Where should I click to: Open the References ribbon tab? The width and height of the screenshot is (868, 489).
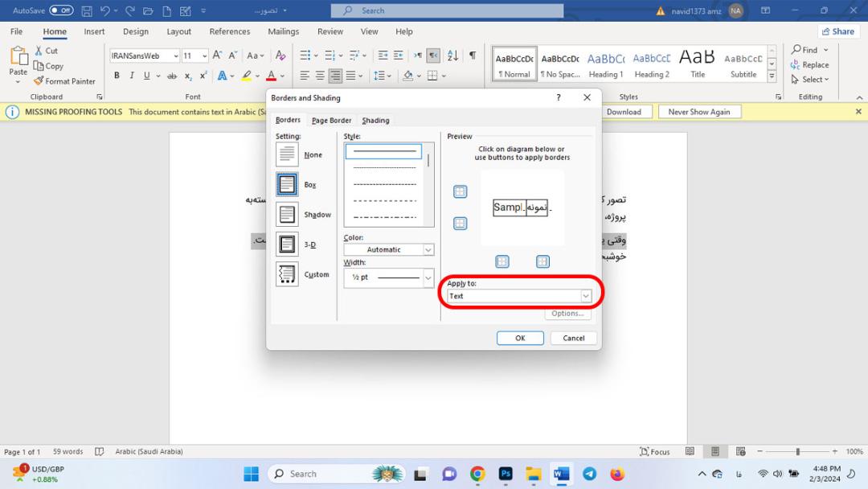230,31
